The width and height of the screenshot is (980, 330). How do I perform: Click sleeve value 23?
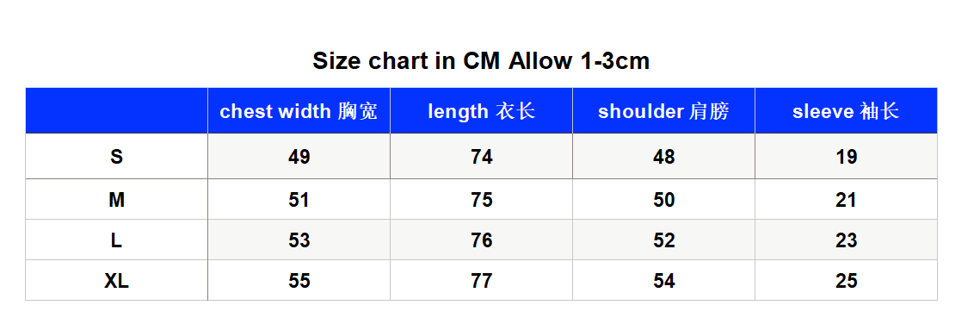847,240
